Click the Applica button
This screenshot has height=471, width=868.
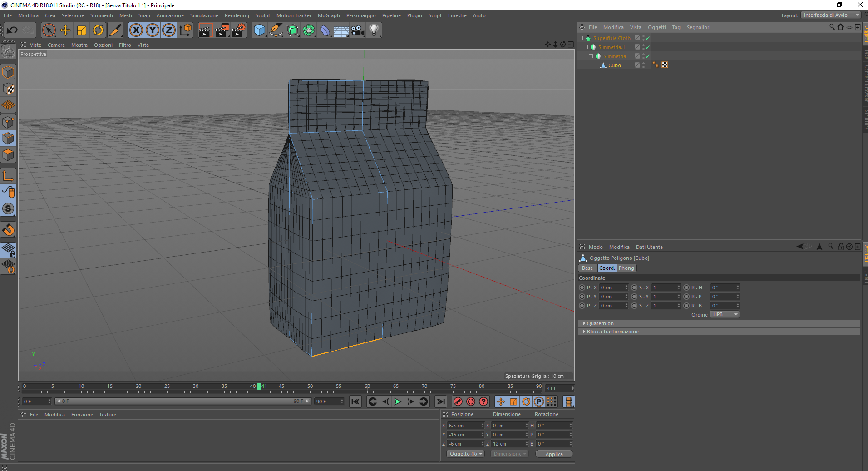point(554,454)
